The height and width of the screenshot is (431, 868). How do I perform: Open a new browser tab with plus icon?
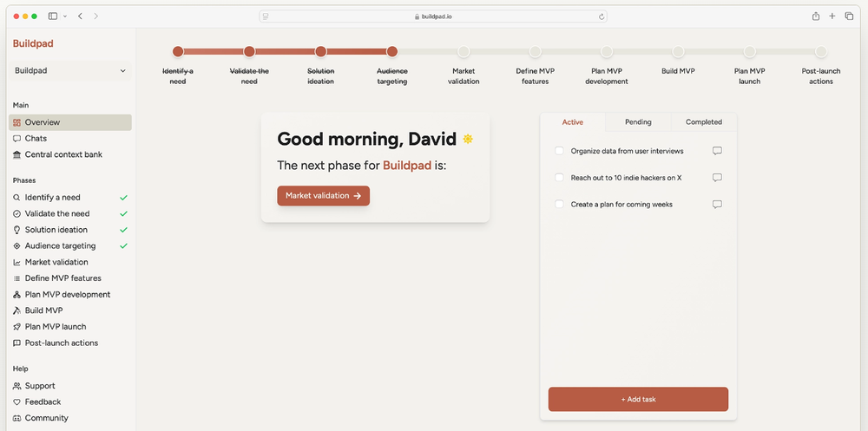pos(832,16)
